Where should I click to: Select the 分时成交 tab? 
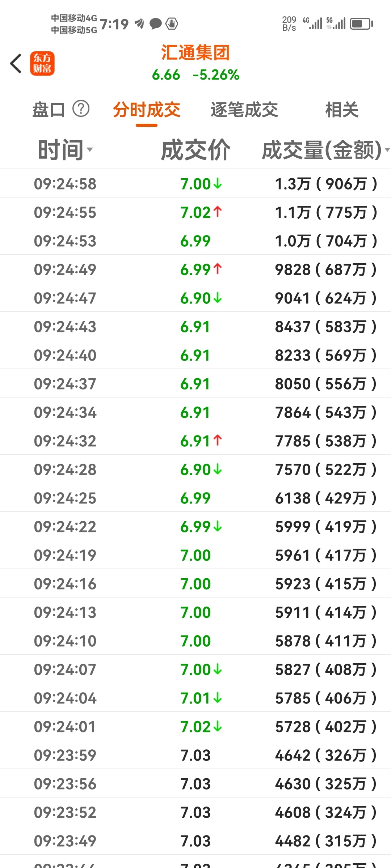(x=147, y=110)
